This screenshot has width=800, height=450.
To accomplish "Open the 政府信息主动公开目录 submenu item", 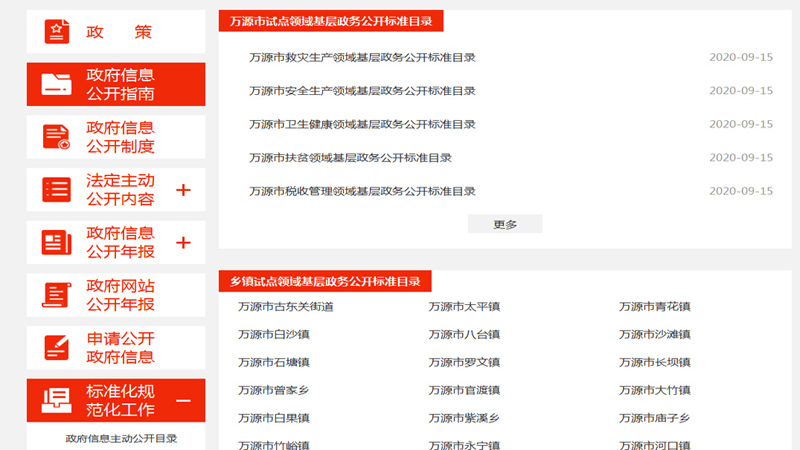I will tap(121, 438).
